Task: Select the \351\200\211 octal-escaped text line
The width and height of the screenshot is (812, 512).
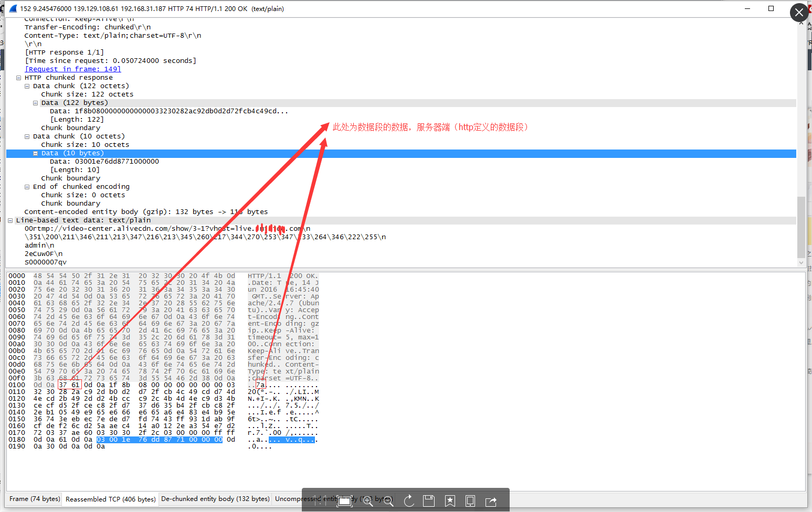Action: [x=205, y=237]
